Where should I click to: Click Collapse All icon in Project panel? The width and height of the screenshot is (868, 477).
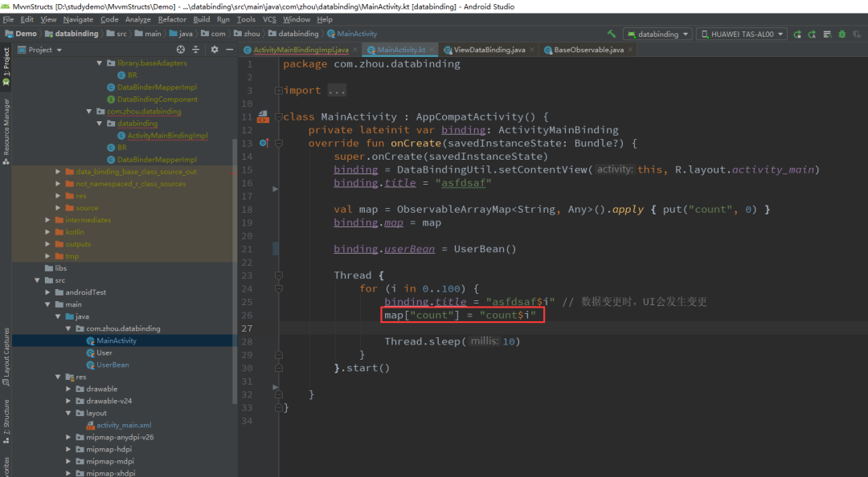point(195,50)
